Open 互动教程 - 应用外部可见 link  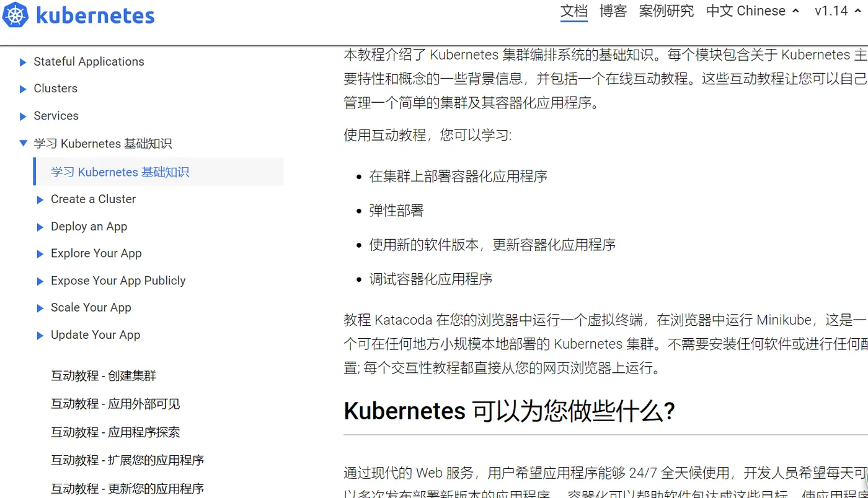click(115, 404)
